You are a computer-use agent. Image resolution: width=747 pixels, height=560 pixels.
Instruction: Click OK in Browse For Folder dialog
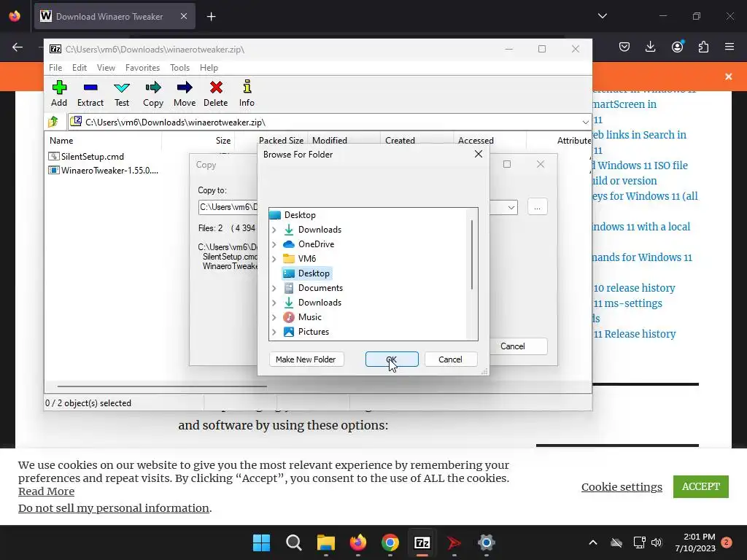tap(392, 359)
